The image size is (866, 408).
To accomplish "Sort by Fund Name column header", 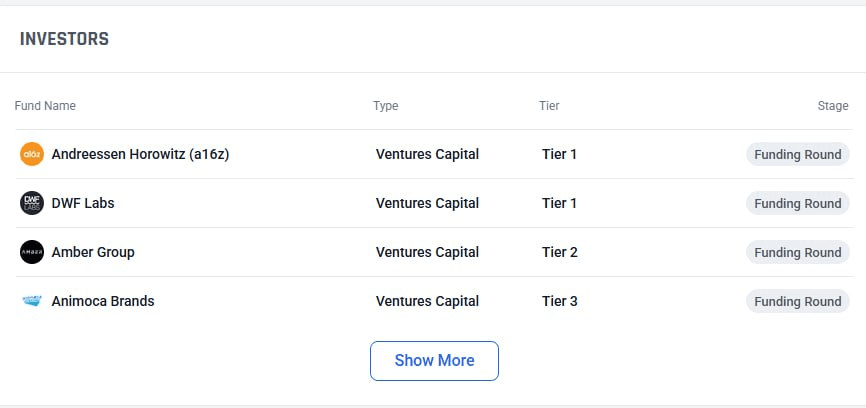I will [45, 105].
